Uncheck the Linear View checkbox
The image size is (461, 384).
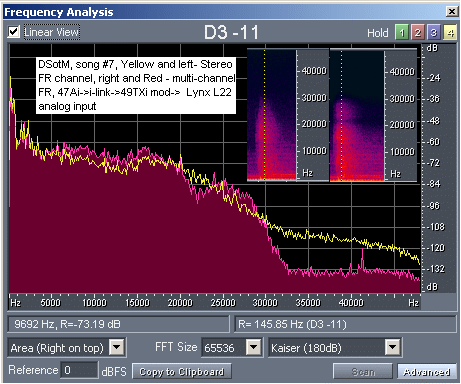coord(14,32)
